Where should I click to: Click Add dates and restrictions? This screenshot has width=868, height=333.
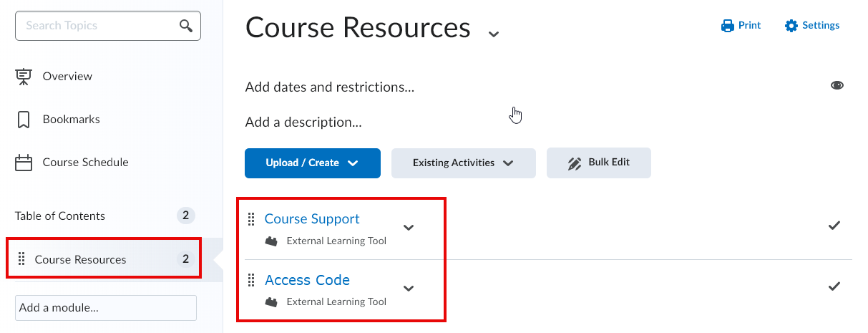330,87
